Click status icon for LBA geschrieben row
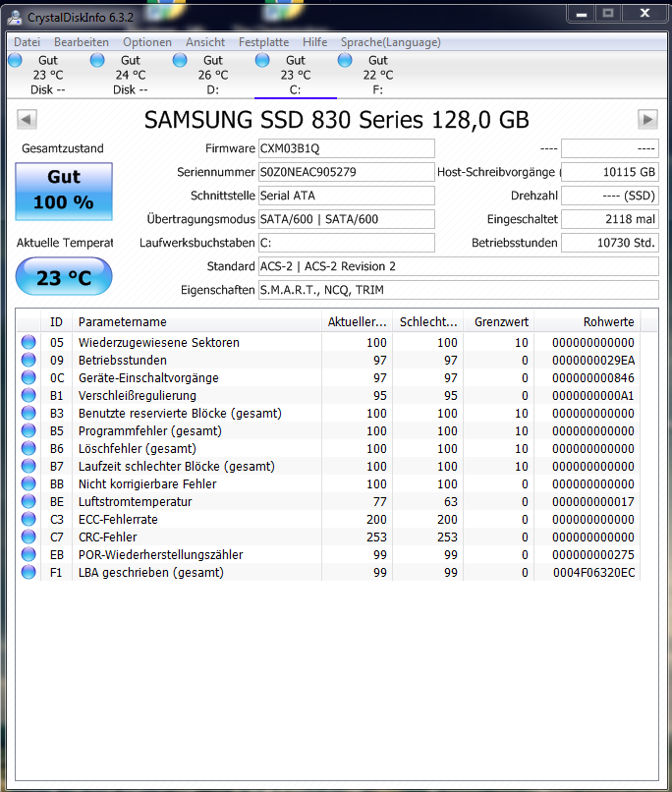The height and width of the screenshot is (792, 672). pos(28,572)
